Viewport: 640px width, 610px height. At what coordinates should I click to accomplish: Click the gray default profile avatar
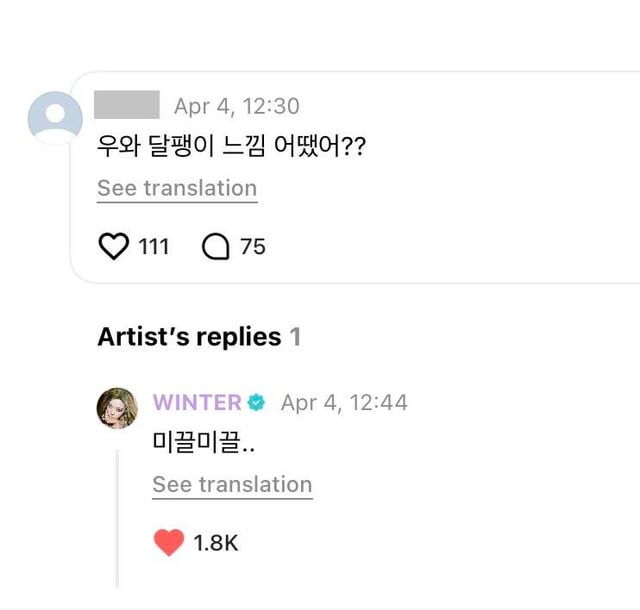click(55, 120)
